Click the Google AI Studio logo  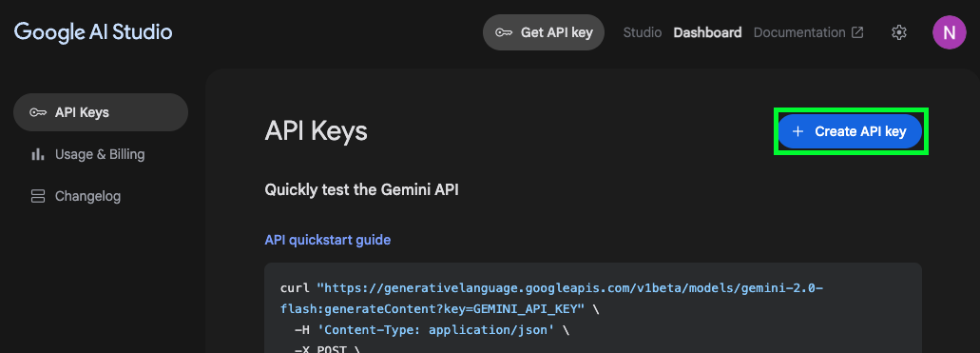[x=93, y=32]
